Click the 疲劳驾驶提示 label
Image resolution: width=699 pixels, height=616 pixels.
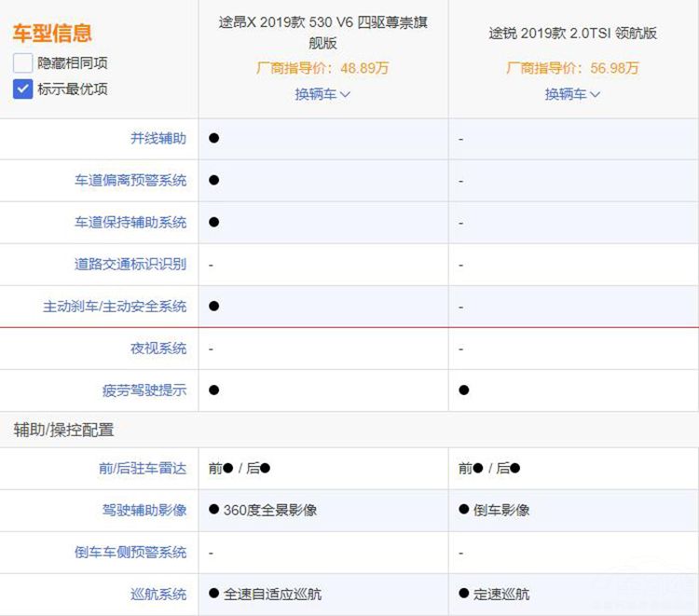pyautogui.click(x=144, y=390)
